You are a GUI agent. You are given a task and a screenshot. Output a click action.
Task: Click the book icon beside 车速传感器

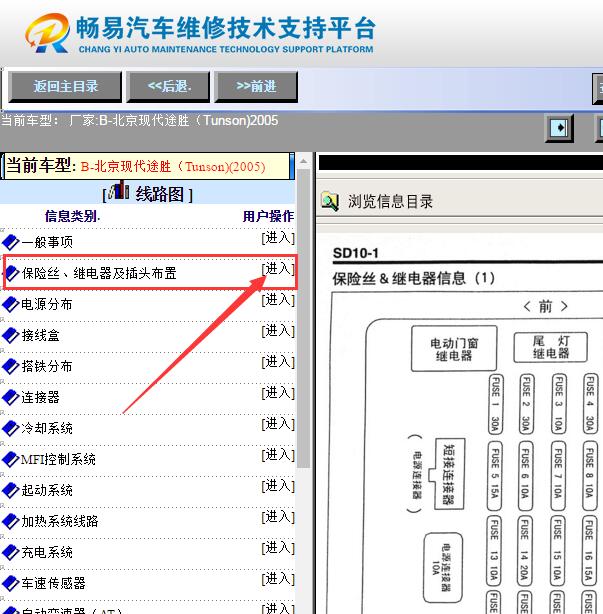(11, 583)
